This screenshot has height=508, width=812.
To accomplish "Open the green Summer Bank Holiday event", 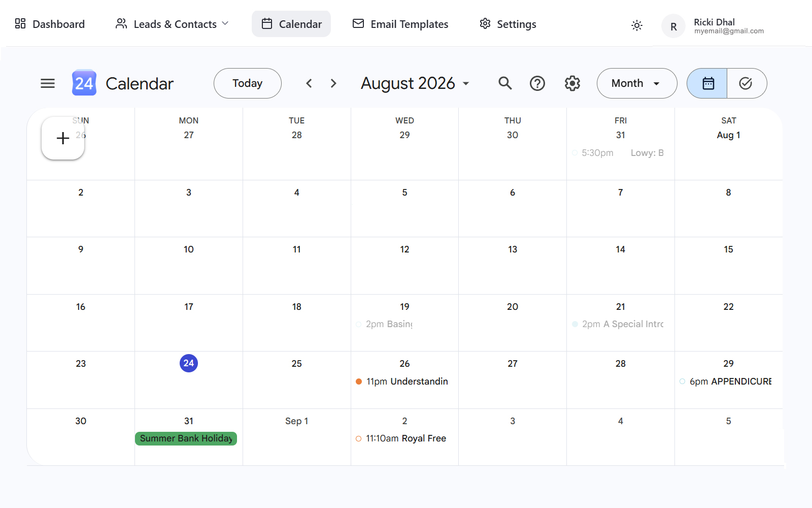I will click(186, 438).
